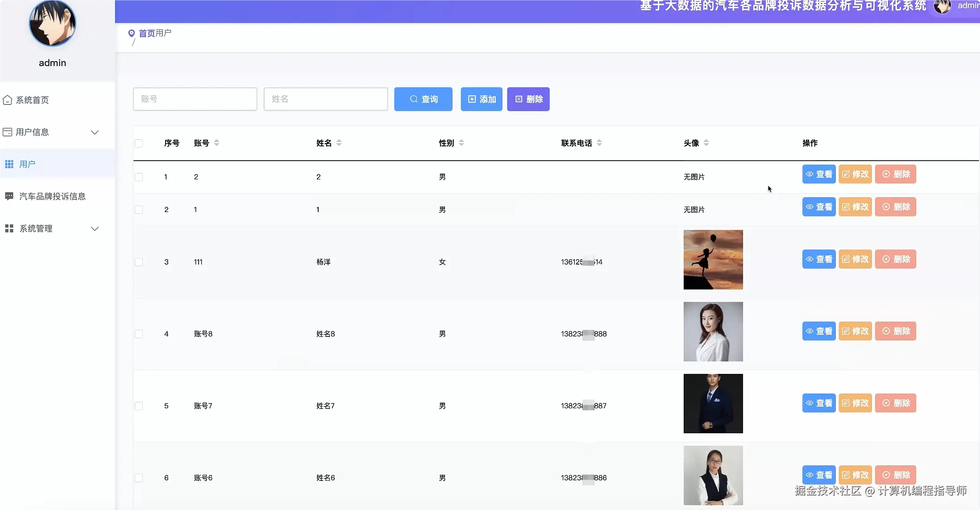
Task: Check the select-all checkbox in table header
Action: (139, 143)
